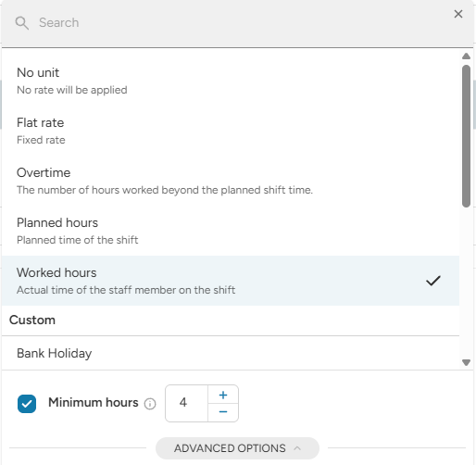Decrease minimum hours with minus button
Image resolution: width=476 pixels, height=465 pixels.
223,412
